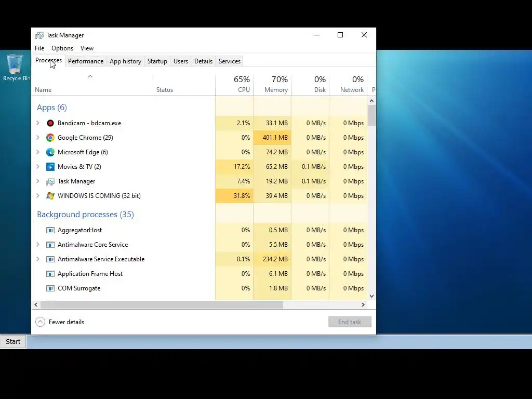
Task: Click the horizontal scrollbar left arrow
Action: click(36, 304)
